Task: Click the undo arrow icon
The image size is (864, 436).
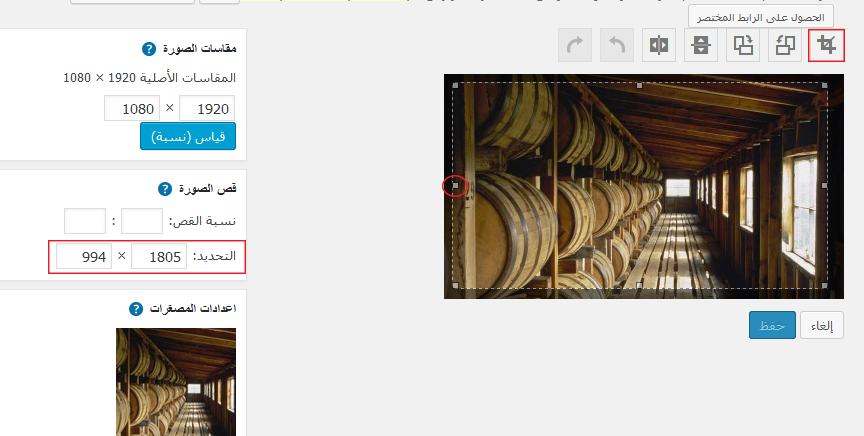Action: (617, 45)
